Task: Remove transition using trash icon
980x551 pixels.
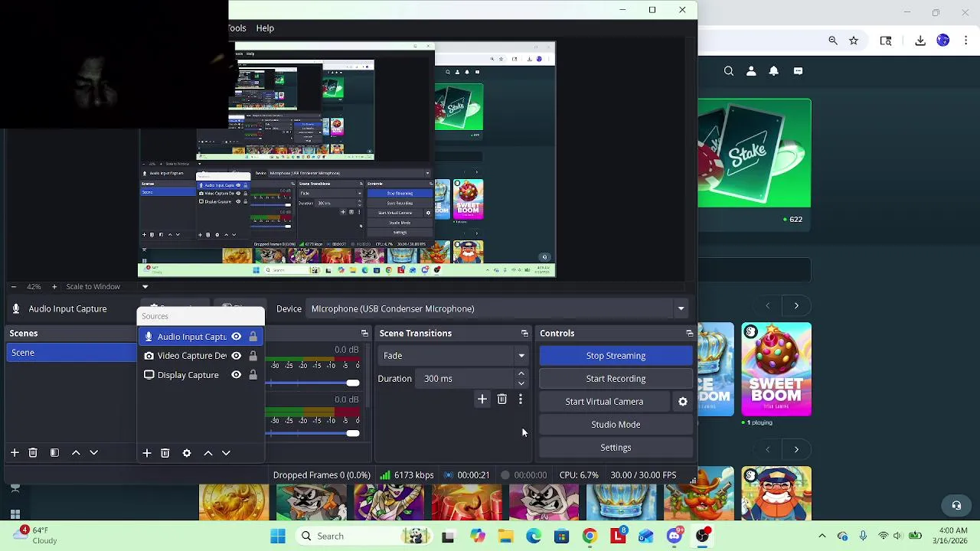Action: click(502, 399)
